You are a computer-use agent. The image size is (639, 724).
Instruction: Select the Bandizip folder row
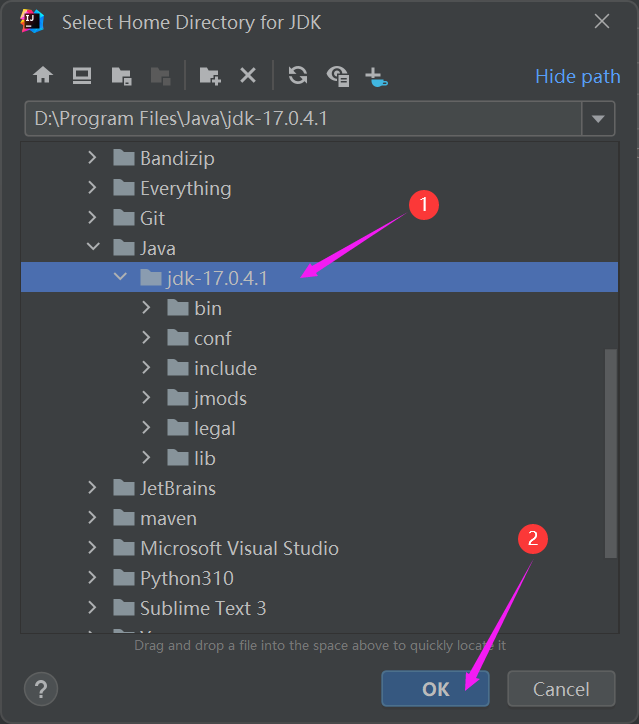click(x=319, y=158)
